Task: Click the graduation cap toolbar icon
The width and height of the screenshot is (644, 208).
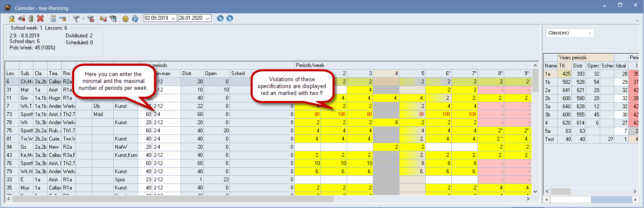Action: 113,18
